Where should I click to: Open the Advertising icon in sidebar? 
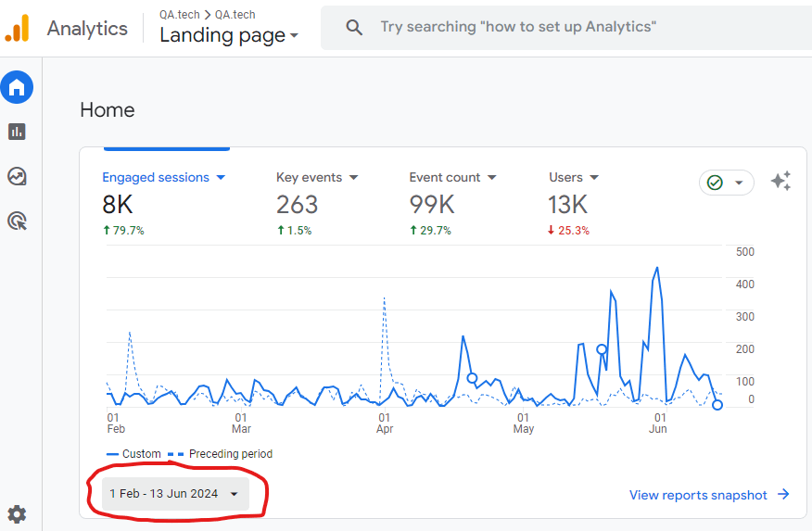[17, 221]
